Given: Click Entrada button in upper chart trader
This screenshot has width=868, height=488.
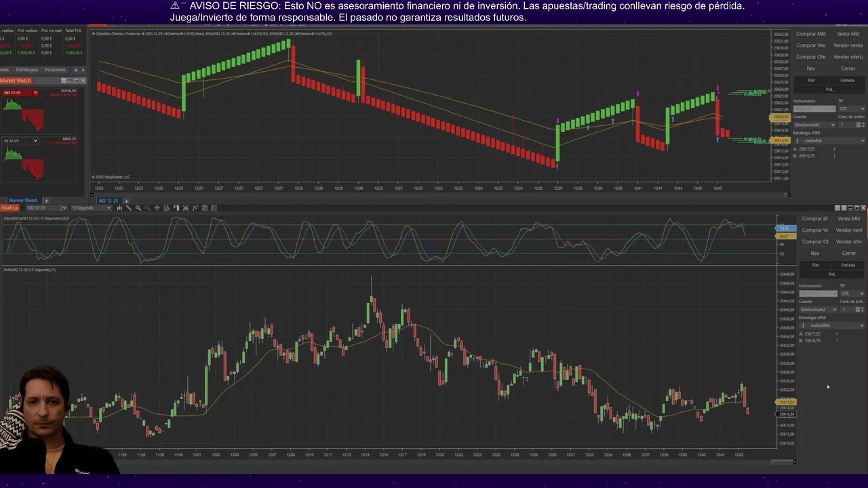Looking at the screenshot, I should point(848,80).
